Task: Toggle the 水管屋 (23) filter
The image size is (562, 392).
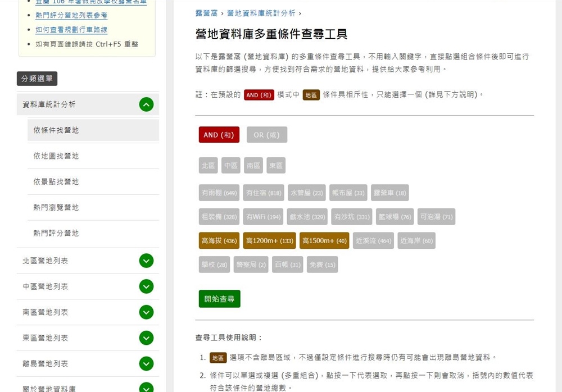Action: (306, 193)
